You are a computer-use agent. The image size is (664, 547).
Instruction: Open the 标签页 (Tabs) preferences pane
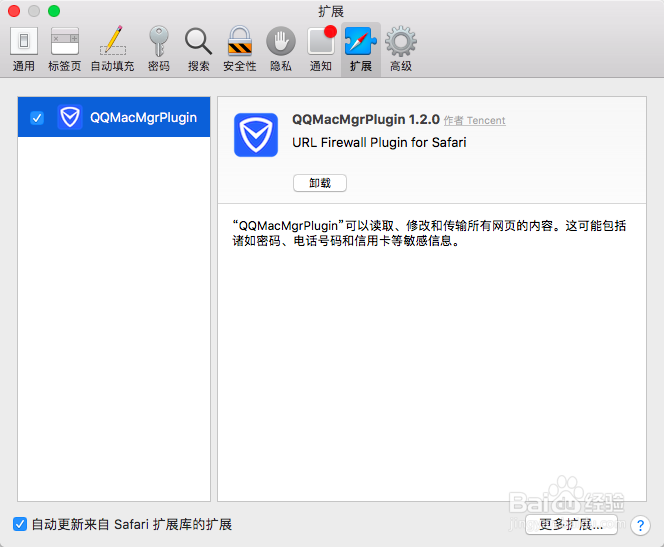[x=64, y=49]
